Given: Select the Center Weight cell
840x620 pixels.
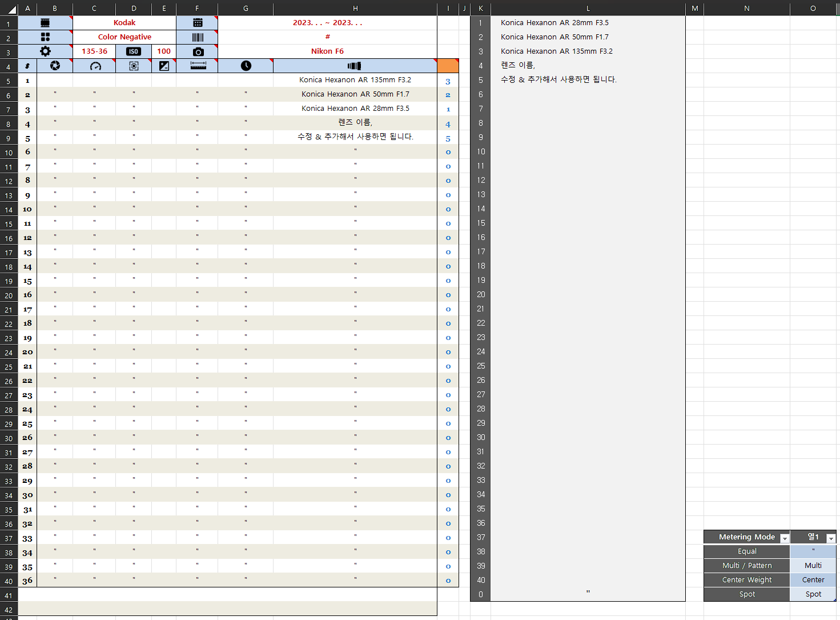Looking at the screenshot, I should tap(746, 580).
